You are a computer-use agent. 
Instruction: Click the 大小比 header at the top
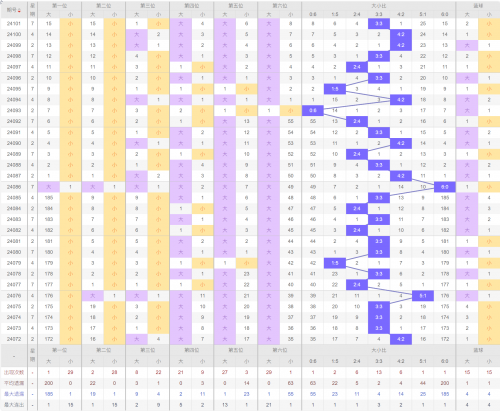pos(379,6)
